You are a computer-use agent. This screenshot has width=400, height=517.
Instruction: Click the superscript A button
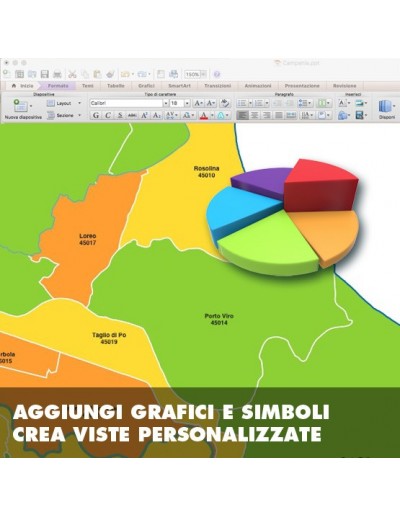point(144,115)
